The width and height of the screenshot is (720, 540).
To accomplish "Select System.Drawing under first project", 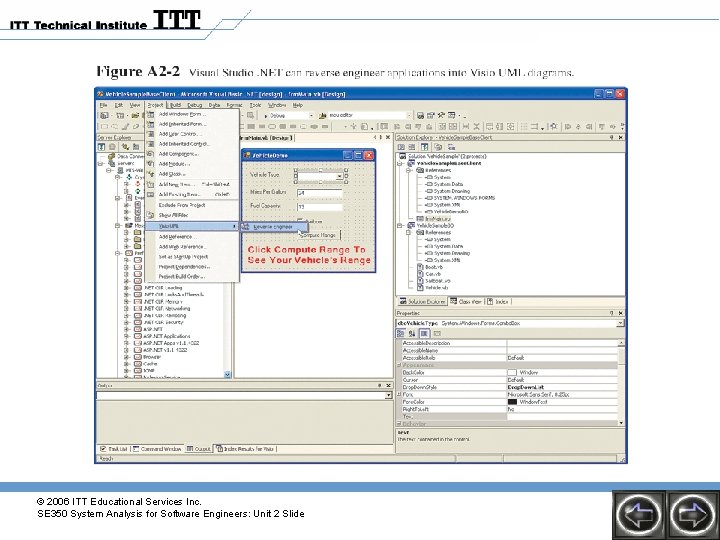I will coord(452,191).
